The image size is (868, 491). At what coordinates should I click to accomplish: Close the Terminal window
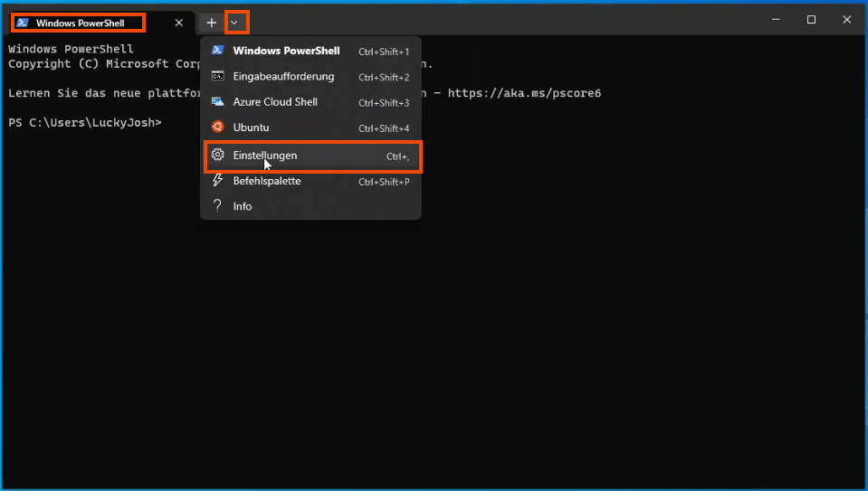(846, 19)
